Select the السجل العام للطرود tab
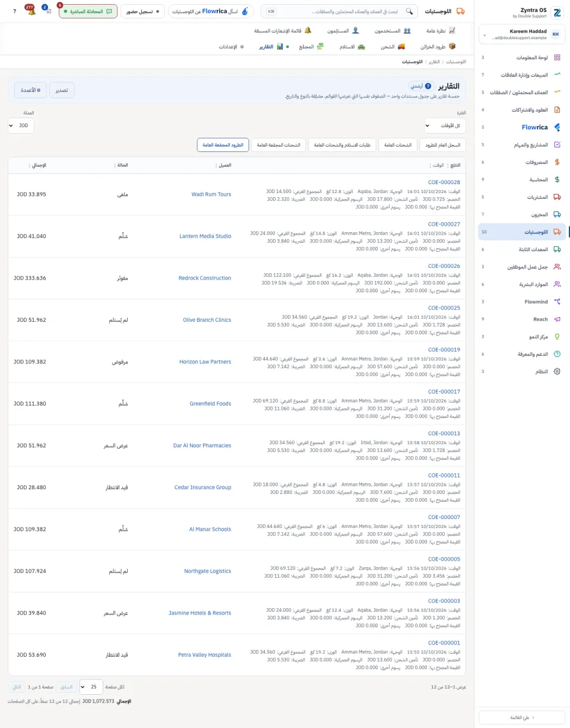Image resolution: width=570 pixels, height=728 pixels. click(443, 145)
